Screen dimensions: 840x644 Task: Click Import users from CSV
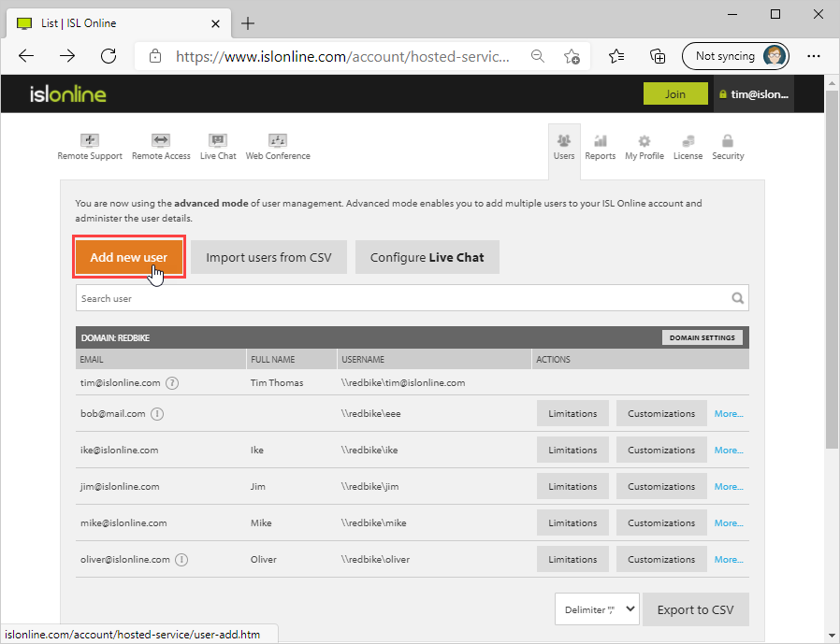pyautogui.click(x=268, y=257)
